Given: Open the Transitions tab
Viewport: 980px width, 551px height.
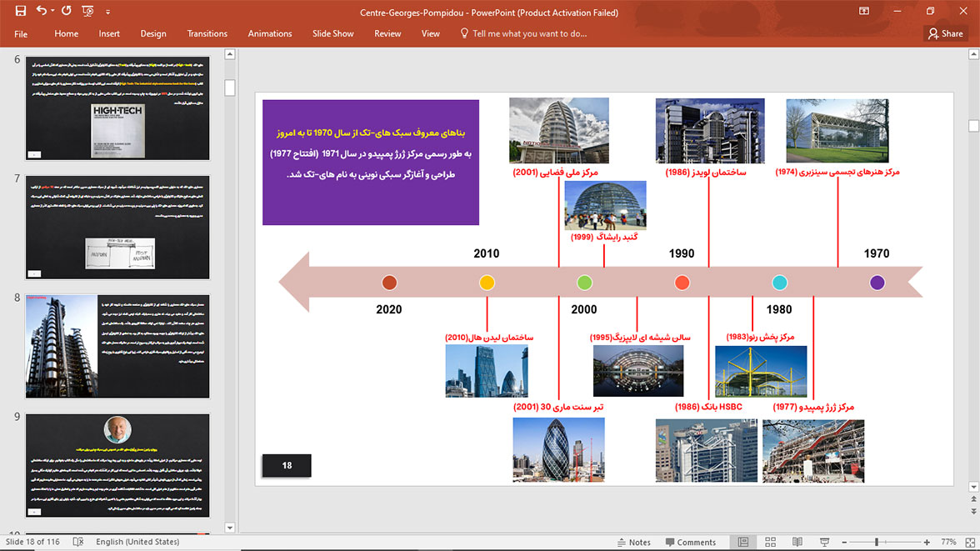Looking at the screenshot, I should 207,34.
